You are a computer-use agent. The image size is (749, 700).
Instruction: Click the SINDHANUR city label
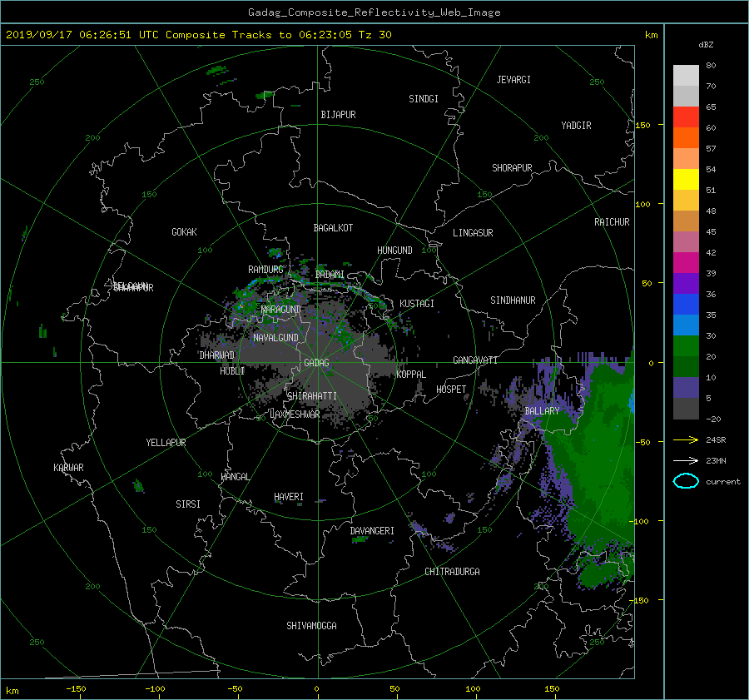point(513,300)
